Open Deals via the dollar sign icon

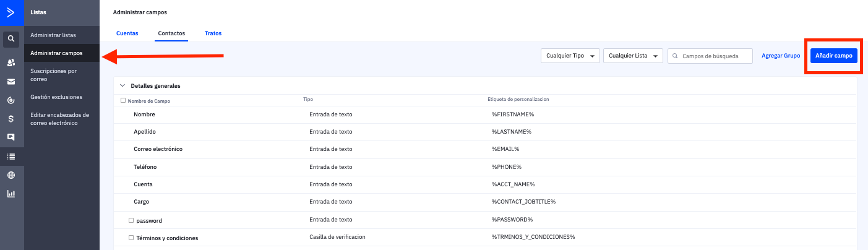pyautogui.click(x=11, y=119)
